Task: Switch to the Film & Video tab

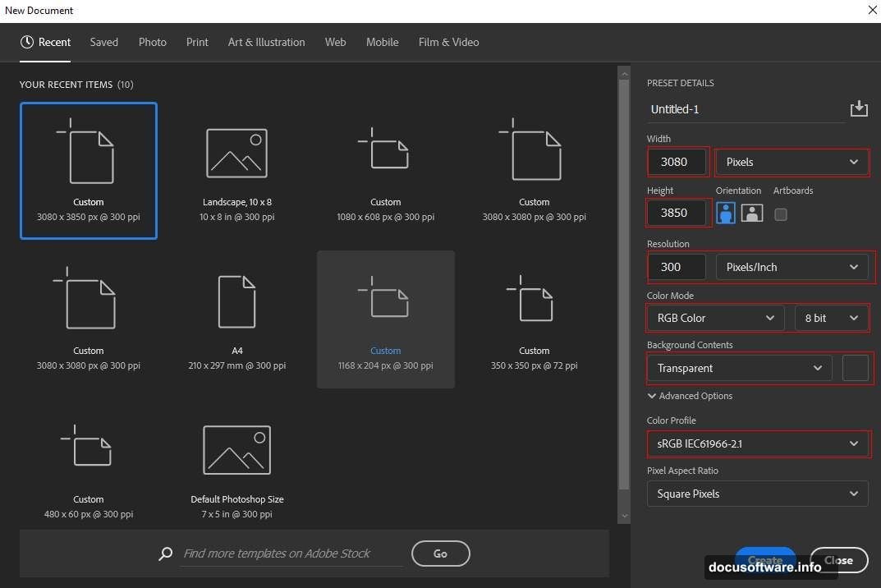Action: tap(448, 42)
